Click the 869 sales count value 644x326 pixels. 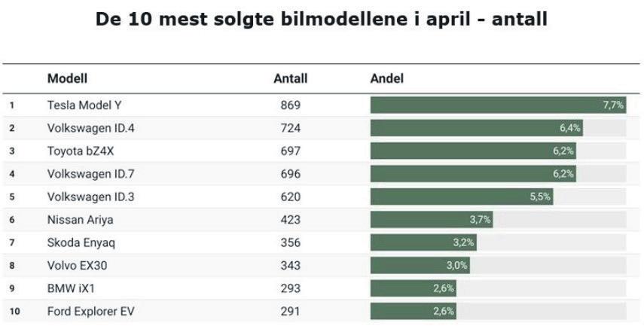click(x=290, y=105)
